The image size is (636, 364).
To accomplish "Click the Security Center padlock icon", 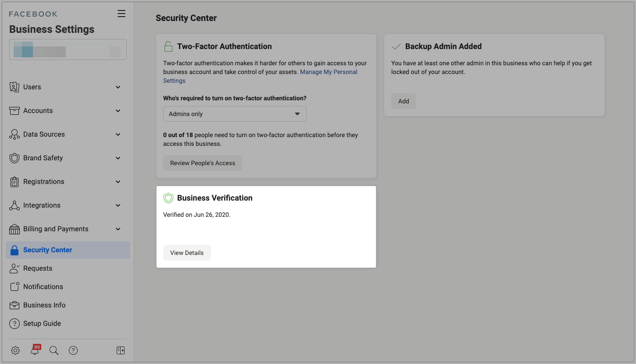I will pos(14,250).
